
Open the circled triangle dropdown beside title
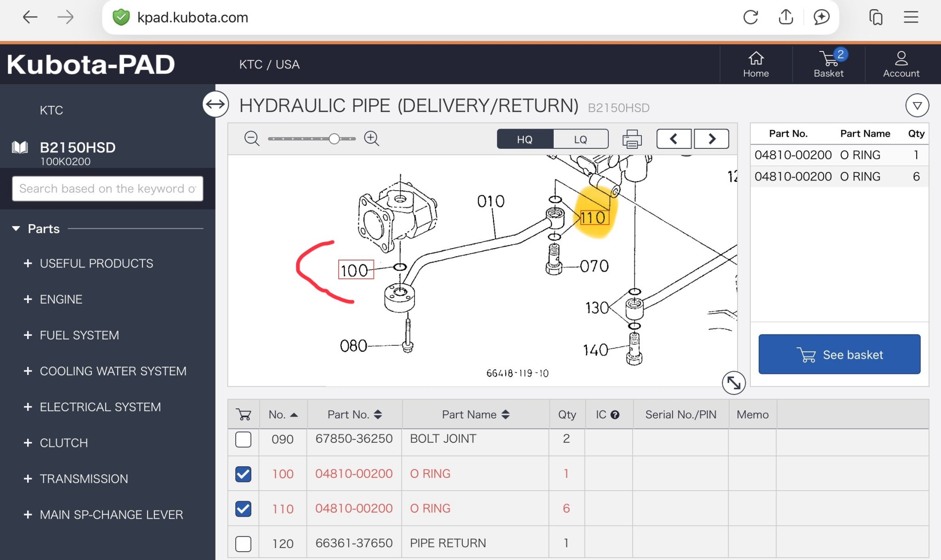coord(917,106)
